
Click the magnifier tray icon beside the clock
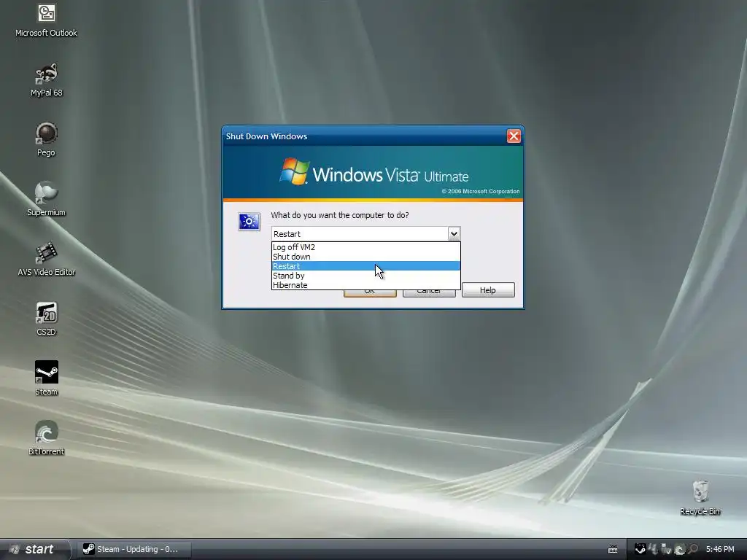click(x=693, y=549)
